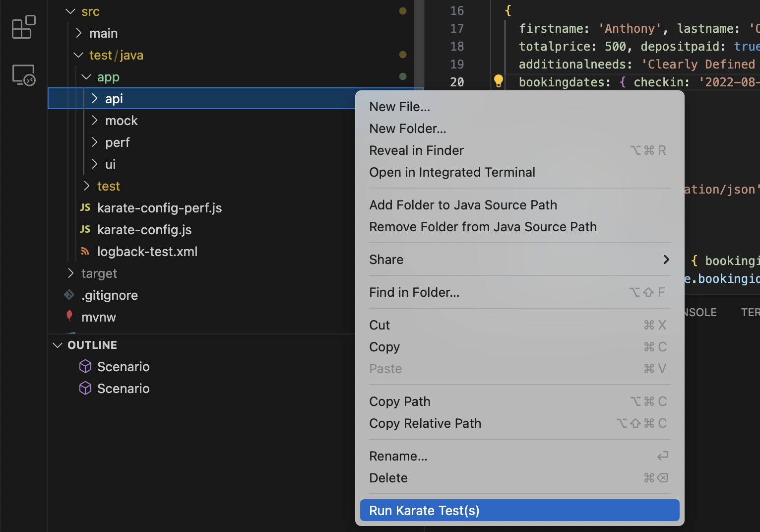Click the XML icon of logback-test.xml

85,251
